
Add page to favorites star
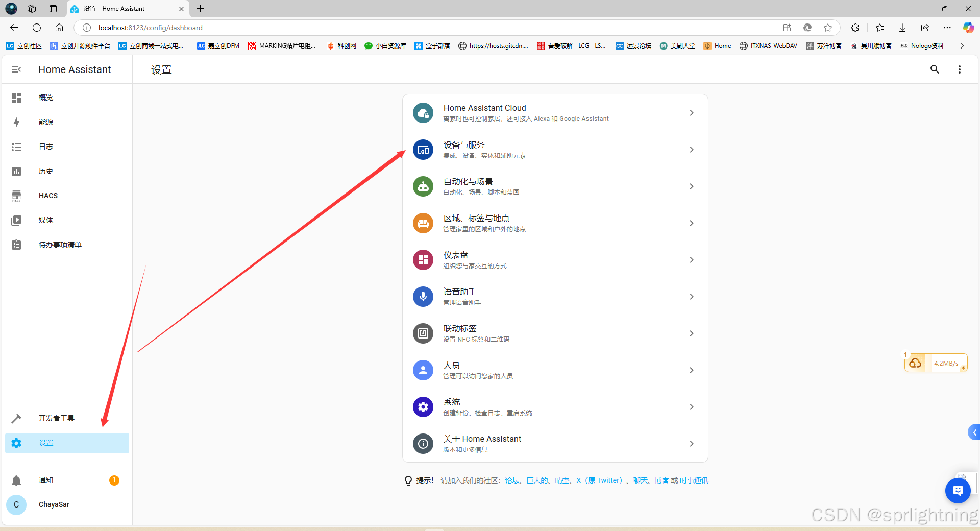[828, 28]
